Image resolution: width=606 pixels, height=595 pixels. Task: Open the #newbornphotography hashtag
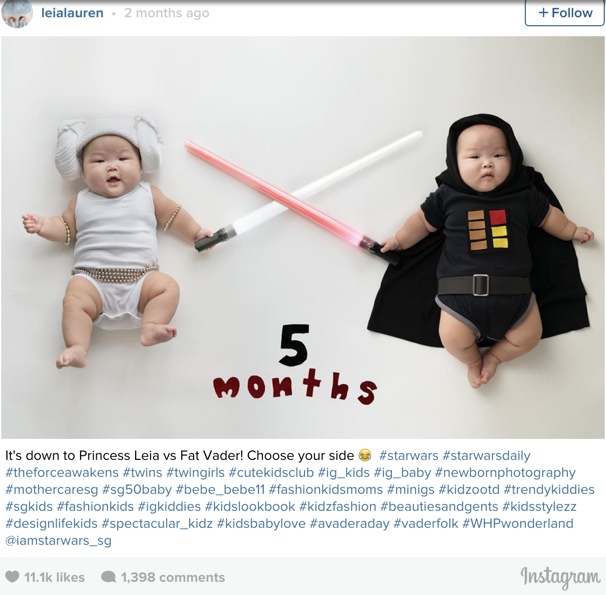pos(505,473)
